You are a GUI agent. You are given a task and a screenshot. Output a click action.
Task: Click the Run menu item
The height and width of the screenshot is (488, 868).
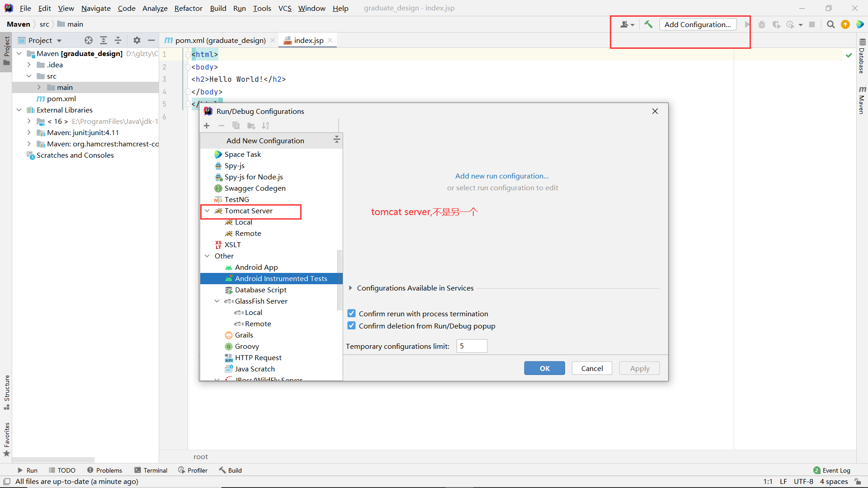pyautogui.click(x=240, y=8)
